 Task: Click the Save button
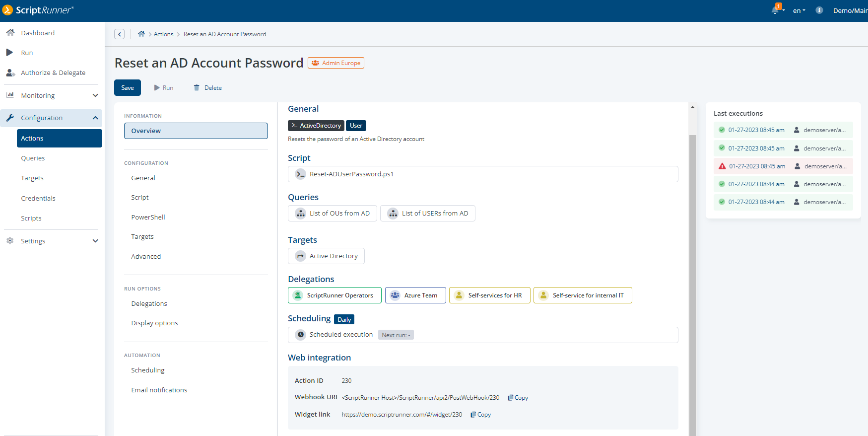pos(128,87)
